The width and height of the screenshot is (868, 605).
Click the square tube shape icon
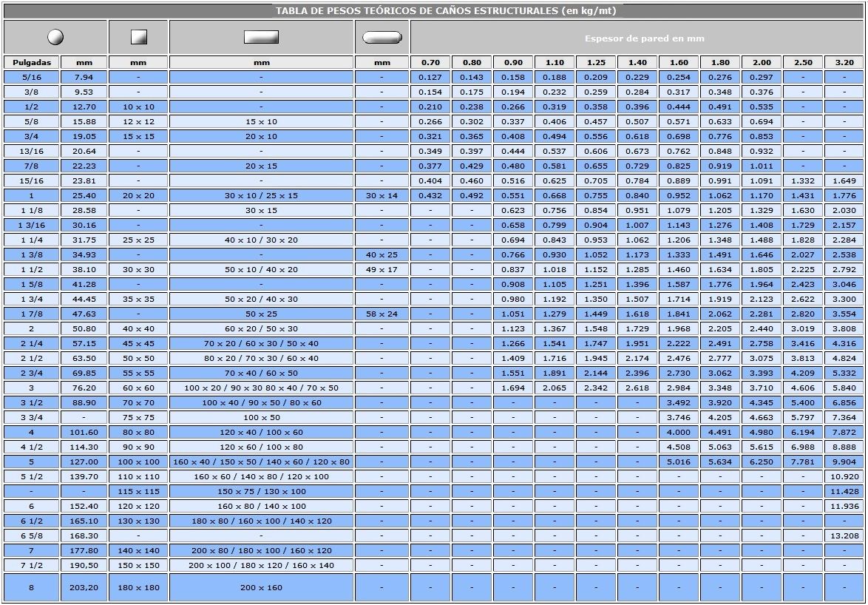138,37
